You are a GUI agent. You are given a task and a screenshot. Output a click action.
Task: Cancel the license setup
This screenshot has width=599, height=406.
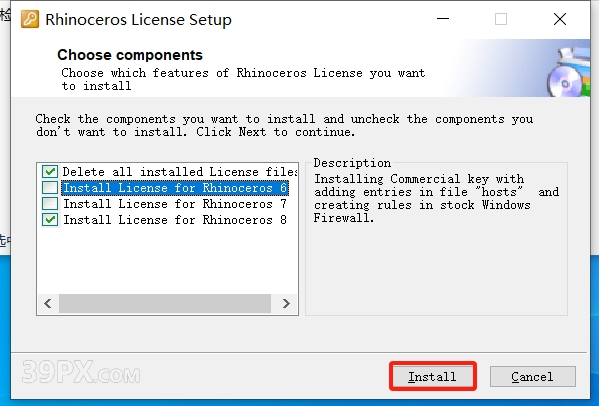[x=533, y=377]
